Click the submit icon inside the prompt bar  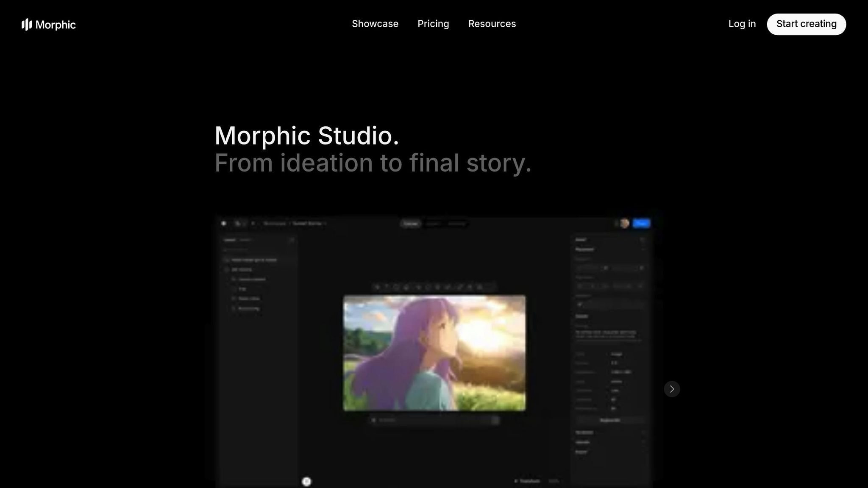click(495, 420)
